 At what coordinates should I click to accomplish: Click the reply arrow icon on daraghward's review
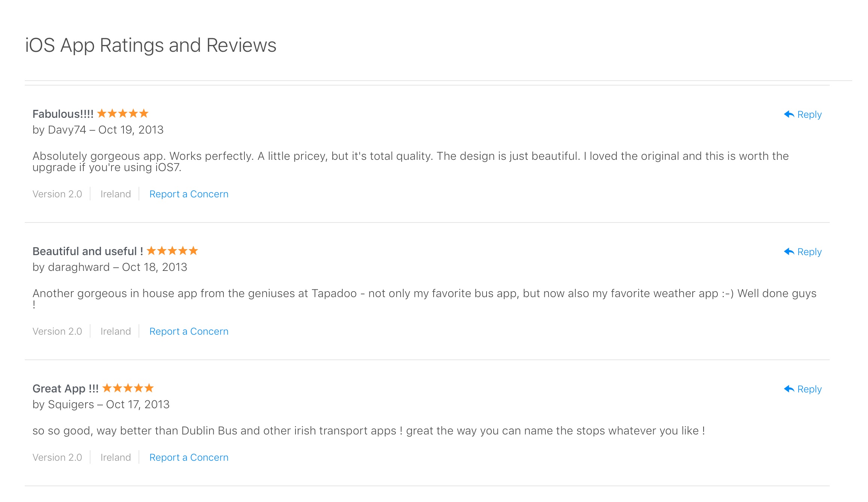788,251
